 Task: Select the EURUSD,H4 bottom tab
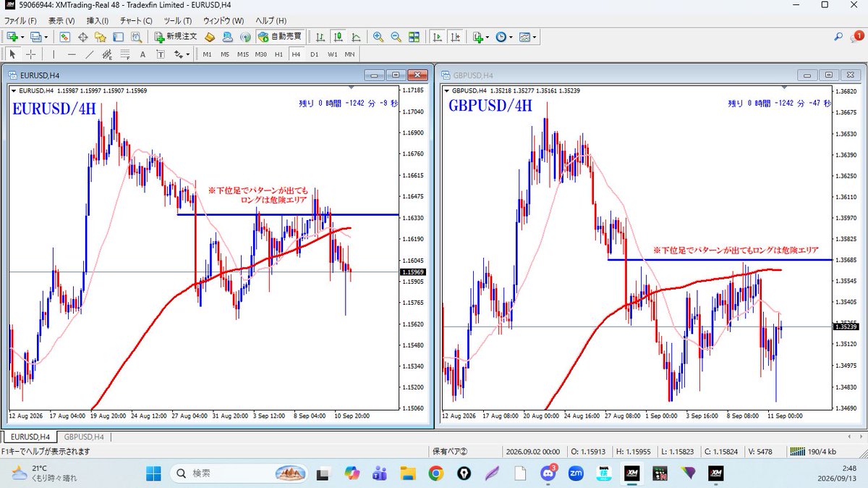29,437
